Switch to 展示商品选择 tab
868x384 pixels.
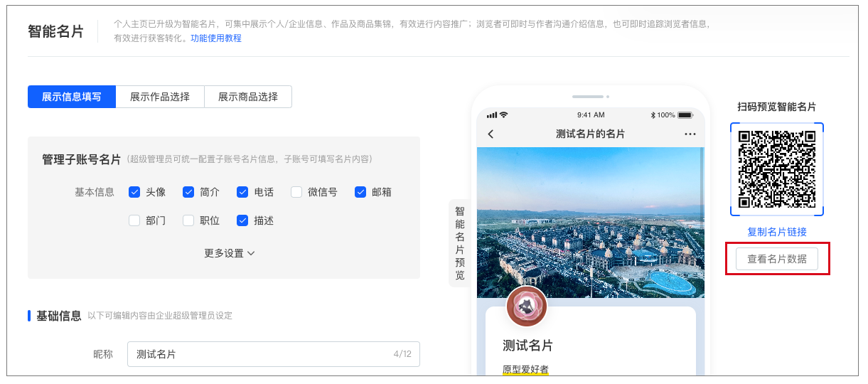(248, 97)
